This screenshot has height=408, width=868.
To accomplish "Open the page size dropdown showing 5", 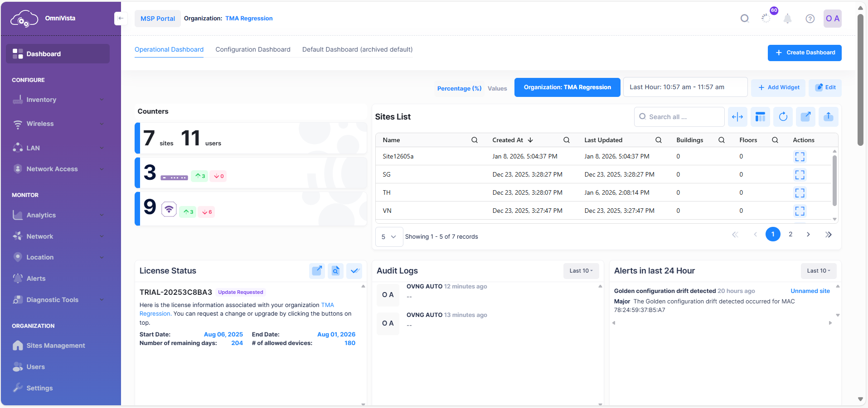I will 389,237.
